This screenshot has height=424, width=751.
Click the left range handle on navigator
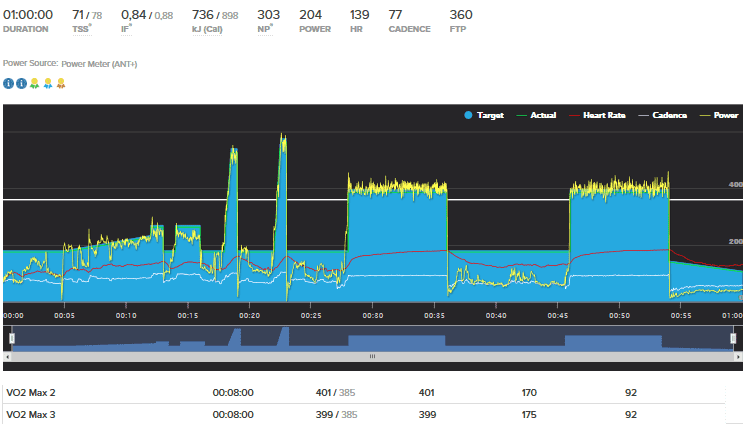pyautogui.click(x=11, y=338)
